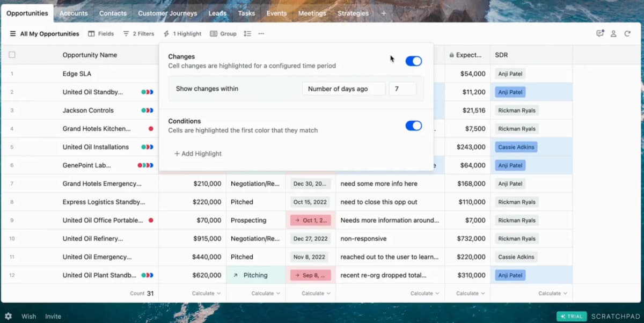Open the Group options

(223, 34)
